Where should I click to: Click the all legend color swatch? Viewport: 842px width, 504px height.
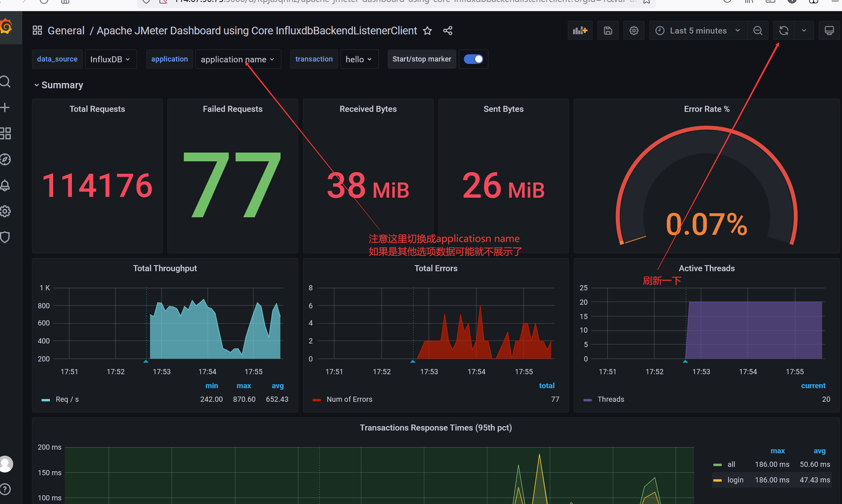tap(717, 465)
